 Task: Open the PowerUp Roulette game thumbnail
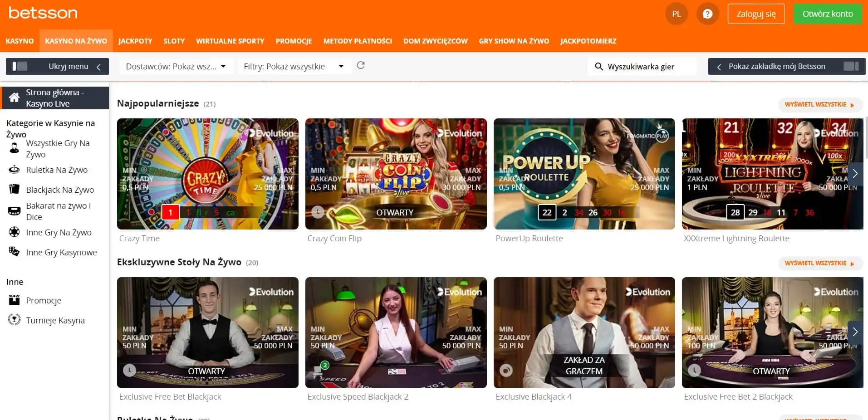(584, 174)
